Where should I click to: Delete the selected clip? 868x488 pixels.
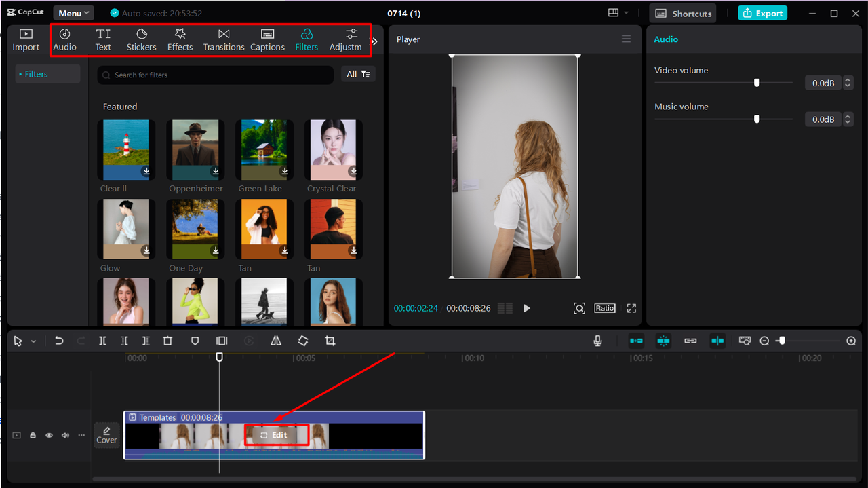(167, 341)
